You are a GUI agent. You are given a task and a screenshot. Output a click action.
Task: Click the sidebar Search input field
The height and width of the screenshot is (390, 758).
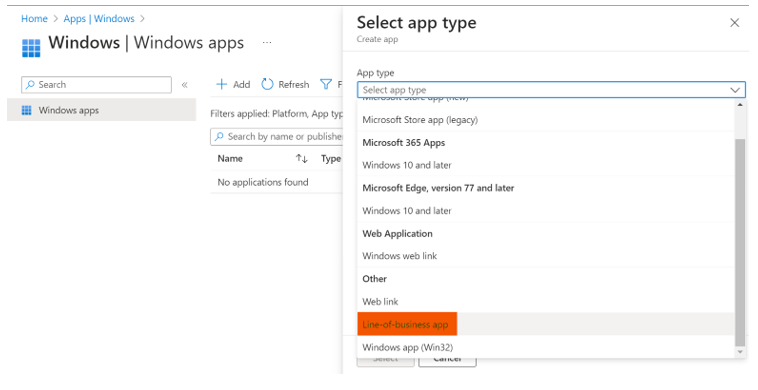pos(96,85)
